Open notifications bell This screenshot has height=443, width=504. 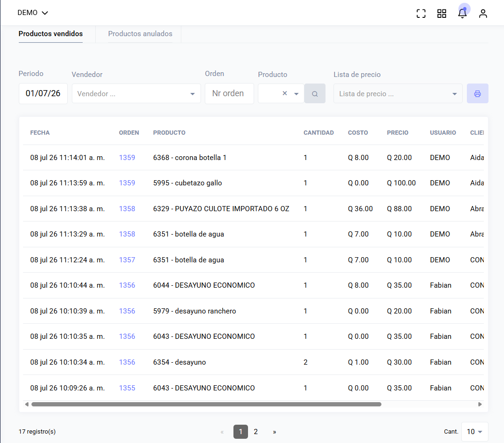pos(462,14)
